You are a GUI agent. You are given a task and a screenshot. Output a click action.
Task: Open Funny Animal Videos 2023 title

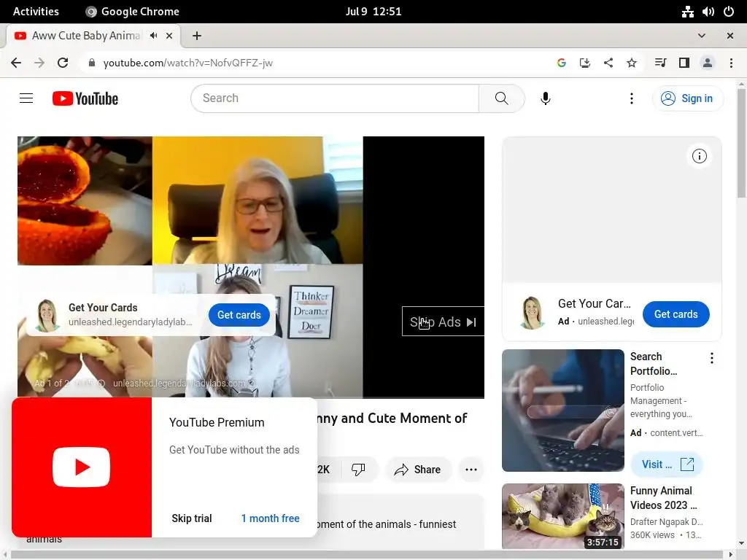(x=663, y=497)
